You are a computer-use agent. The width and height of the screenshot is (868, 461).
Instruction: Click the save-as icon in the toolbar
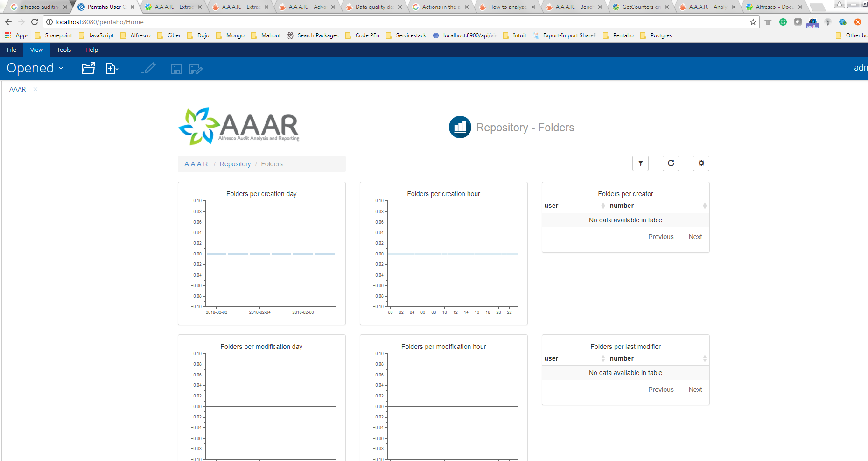point(196,69)
